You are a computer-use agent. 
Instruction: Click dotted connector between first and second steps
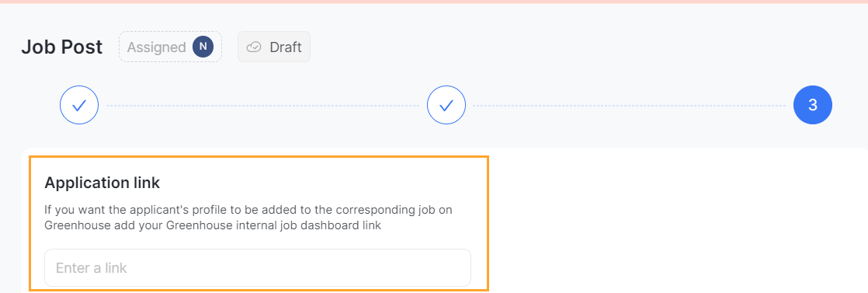[263, 105]
